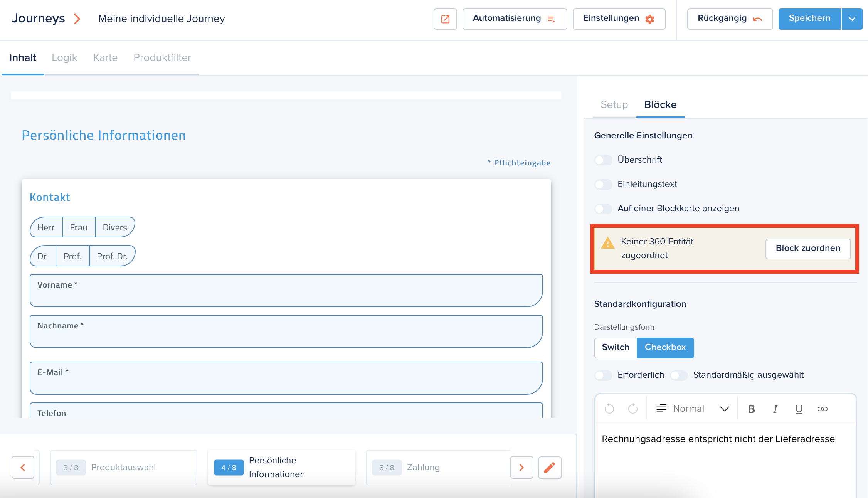Click the yellow warning triangle icon
The height and width of the screenshot is (498, 868).
click(608, 243)
